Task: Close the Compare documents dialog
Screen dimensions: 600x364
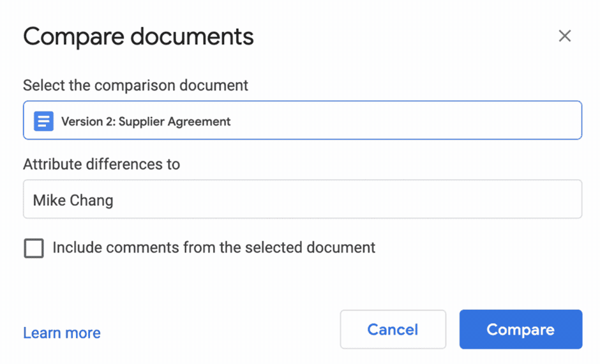Action: click(x=564, y=36)
